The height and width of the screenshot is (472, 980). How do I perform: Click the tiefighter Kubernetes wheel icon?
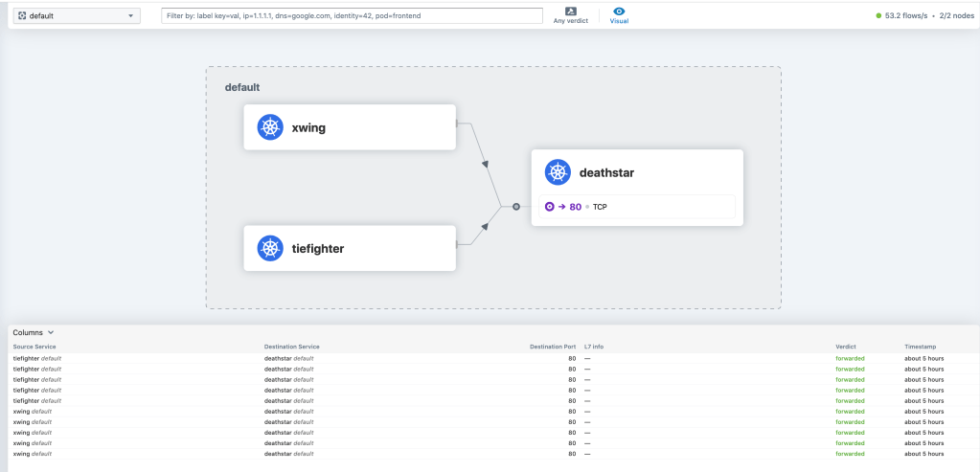(270, 248)
